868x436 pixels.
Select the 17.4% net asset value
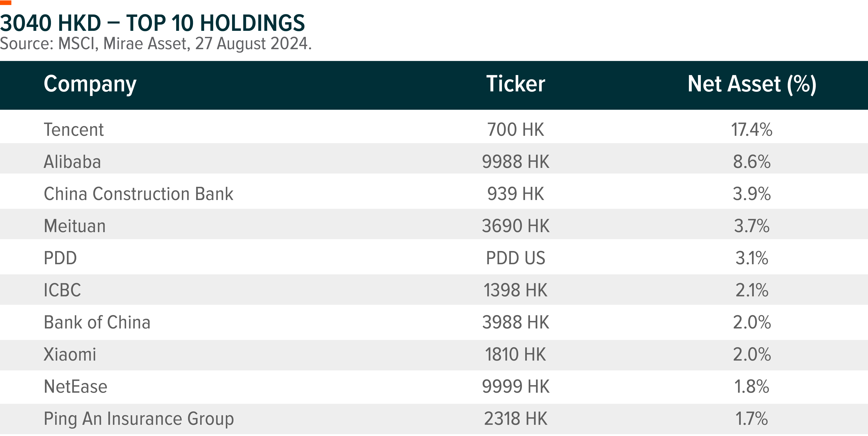click(752, 130)
